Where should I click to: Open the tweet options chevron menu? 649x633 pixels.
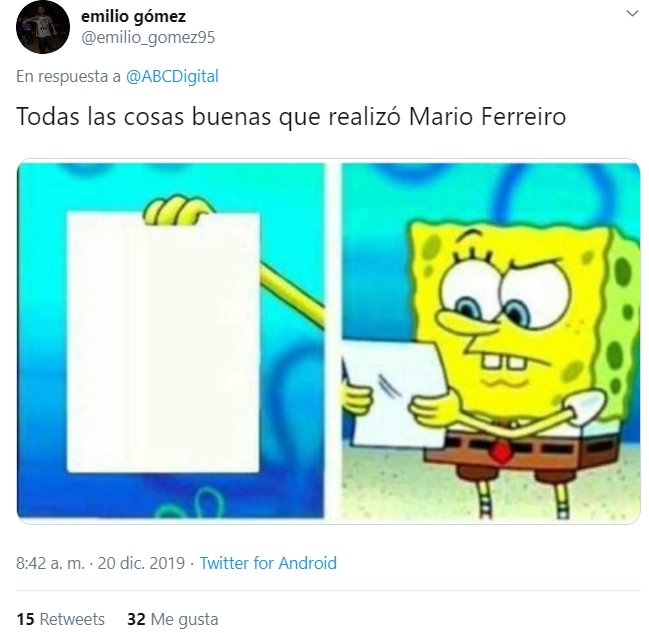tap(632, 14)
